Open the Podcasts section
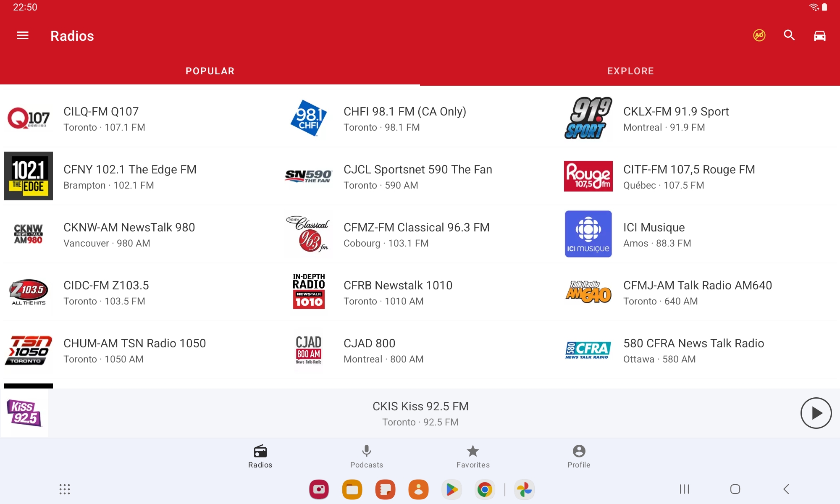The width and height of the screenshot is (840, 504). (x=366, y=456)
